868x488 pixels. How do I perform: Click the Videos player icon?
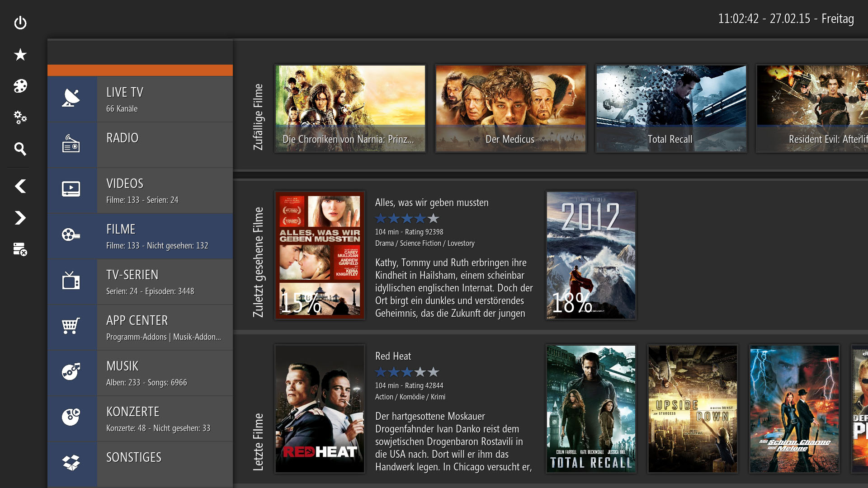[x=71, y=189]
